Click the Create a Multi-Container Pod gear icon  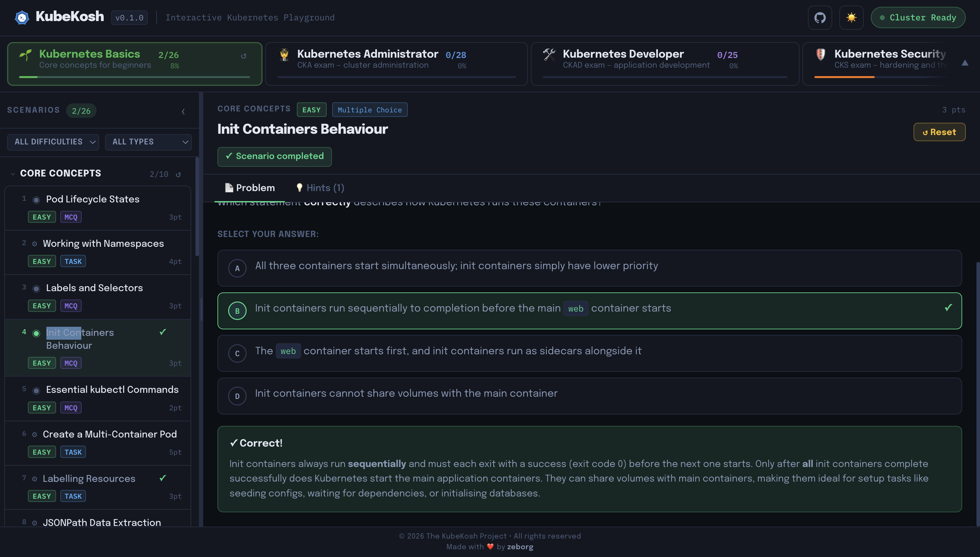34,435
